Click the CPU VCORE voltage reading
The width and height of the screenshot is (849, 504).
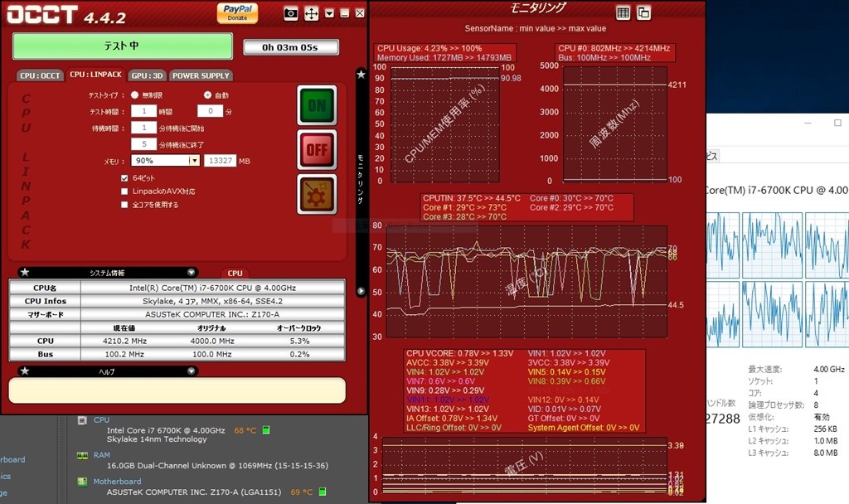pos(459,353)
